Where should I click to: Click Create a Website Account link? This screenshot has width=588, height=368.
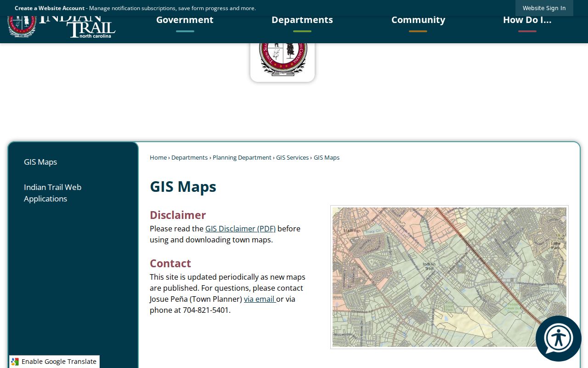click(x=50, y=8)
